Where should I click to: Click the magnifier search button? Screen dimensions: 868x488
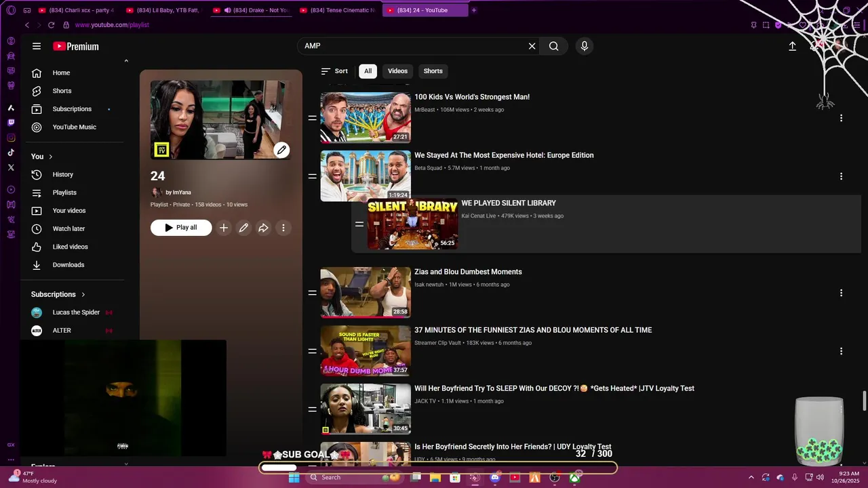[554, 46]
